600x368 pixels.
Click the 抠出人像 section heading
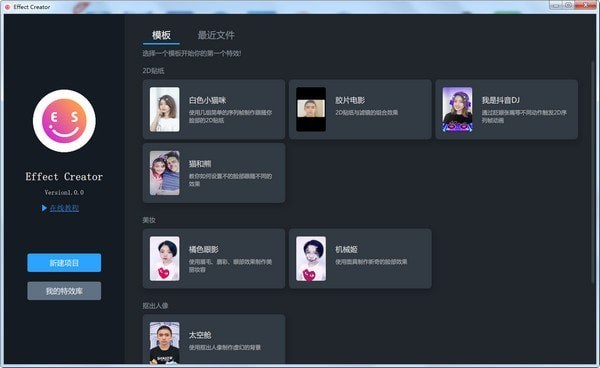155,306
